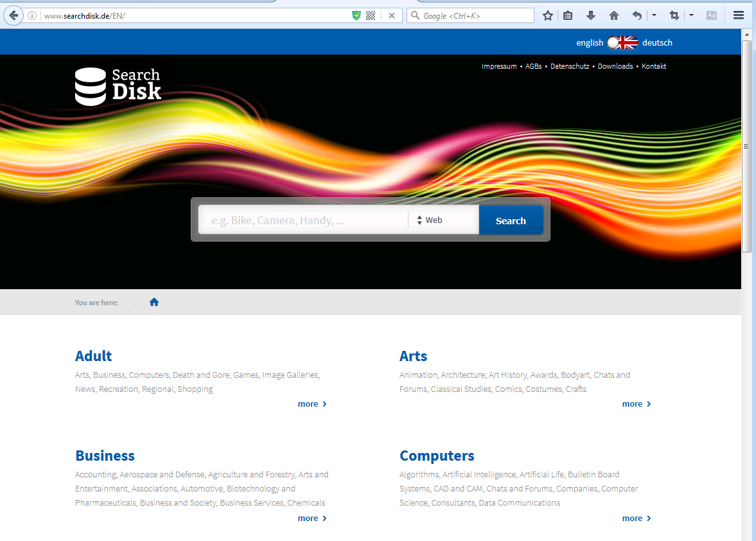Click 'Art History' in Arts list
The height and width of the screenshot is (541, 756).
pos(507,375)
